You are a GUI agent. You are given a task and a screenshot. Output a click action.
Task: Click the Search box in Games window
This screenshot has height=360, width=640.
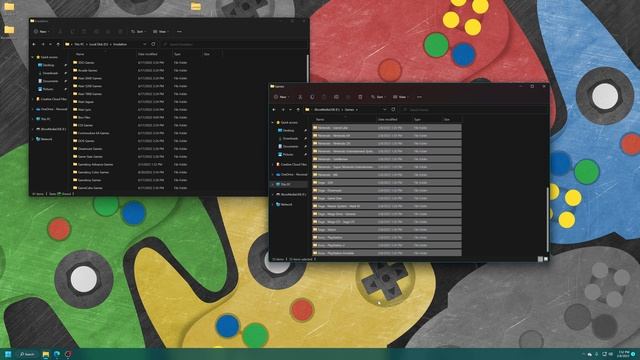tap(474, 109)
